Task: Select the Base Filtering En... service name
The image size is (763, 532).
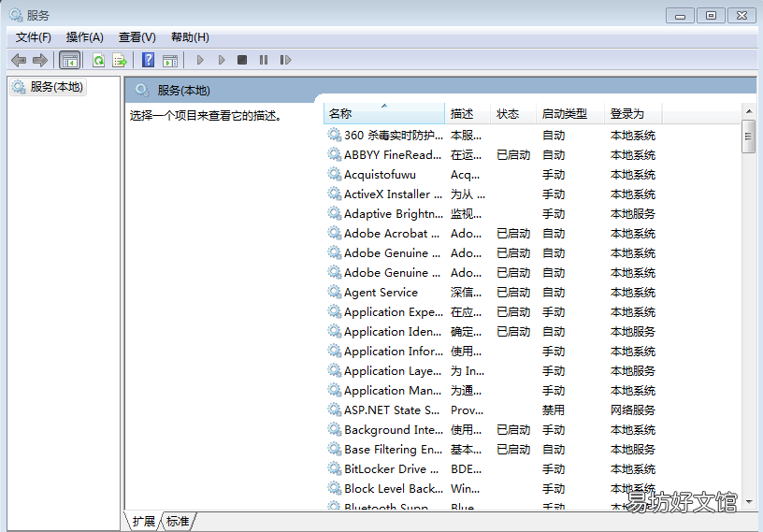Action: (x=393, y=450)
